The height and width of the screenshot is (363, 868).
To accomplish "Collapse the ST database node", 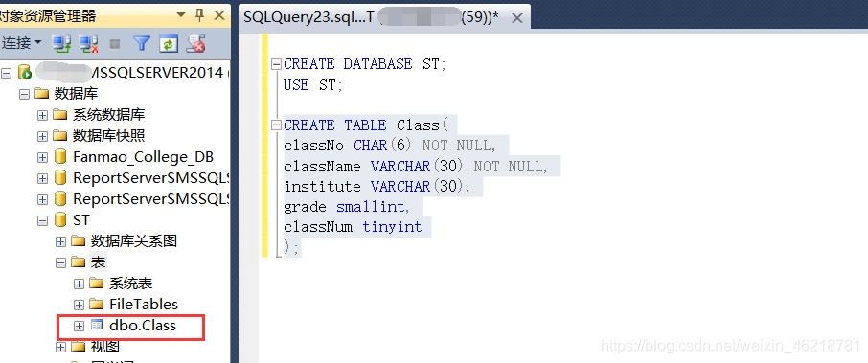I will (x=42, y=220).
